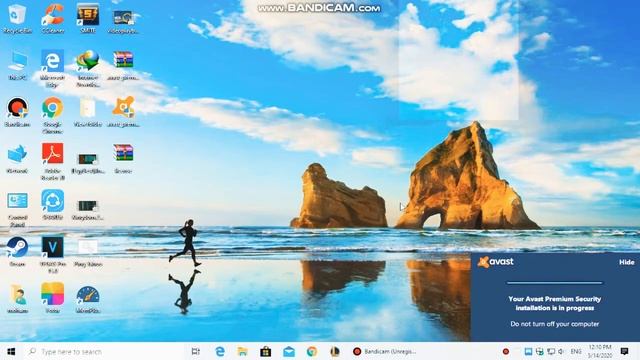Click the ENG language indicator

[x=576, y=351]
